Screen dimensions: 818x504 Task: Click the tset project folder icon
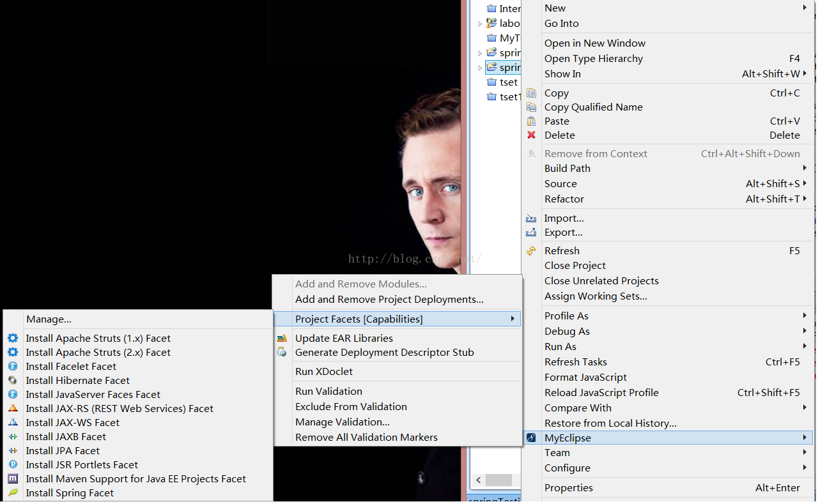tap(491, 82)
